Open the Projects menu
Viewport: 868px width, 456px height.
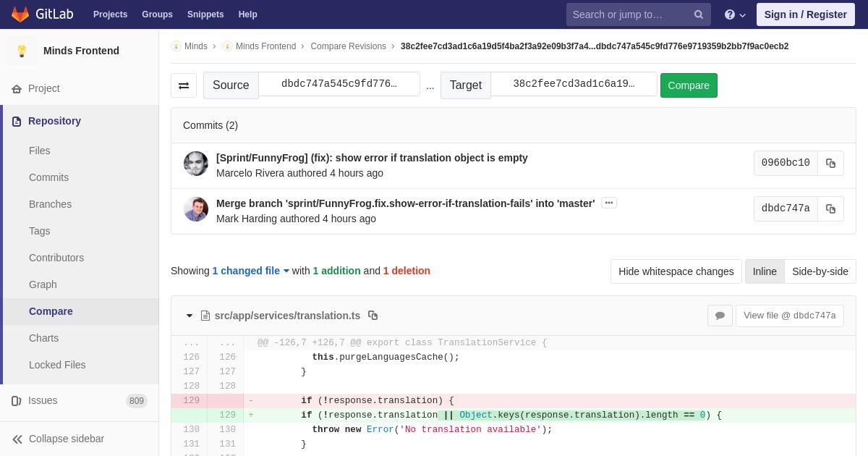110,14
